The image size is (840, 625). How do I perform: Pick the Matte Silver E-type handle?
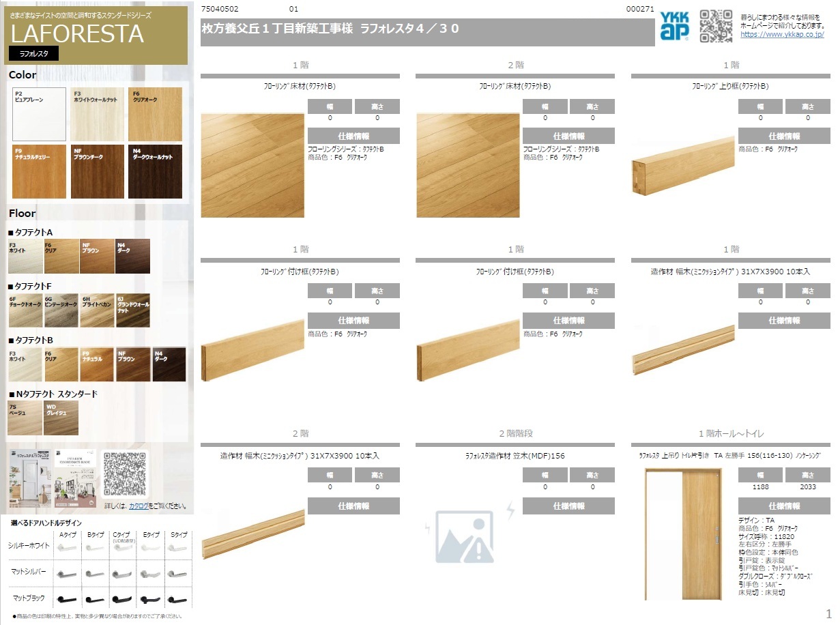point(149,574)
